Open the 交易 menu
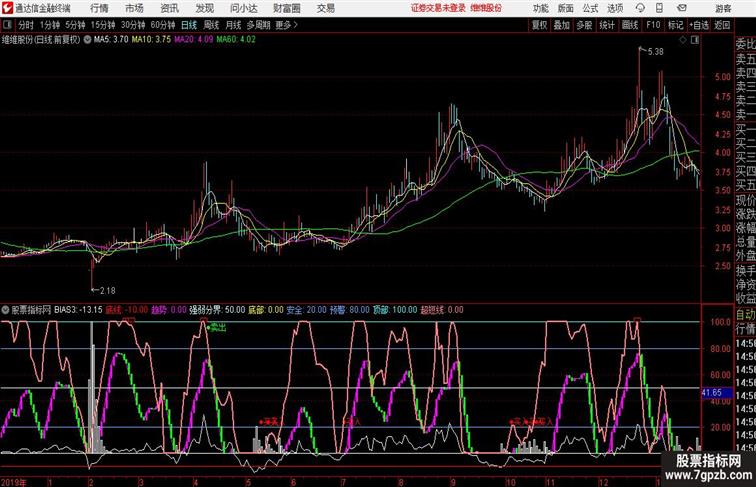The image size is (756, 487). (x=326, y=8)
